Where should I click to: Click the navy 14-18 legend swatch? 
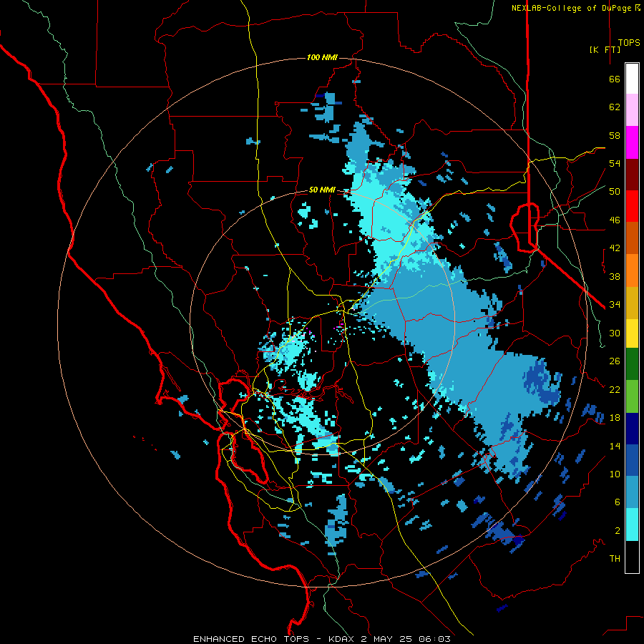click(632, 429)
